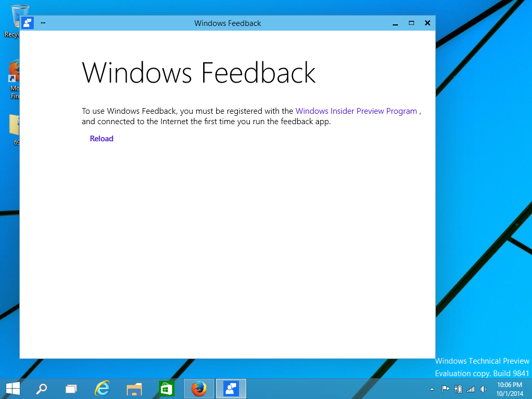Screen dimensions: 532x399
Task: Click the Windows Feedback app icon in title bar
Action: [x=28, y=23]
